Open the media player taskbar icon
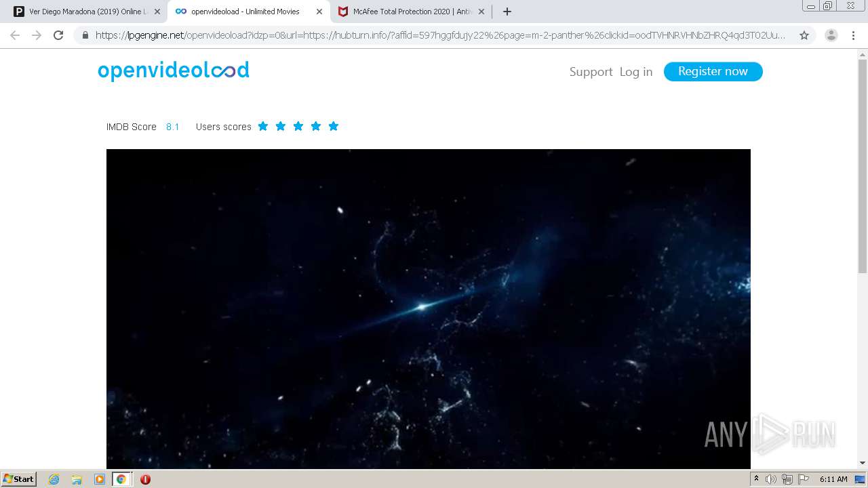868x488 pixels. click(100, 479)
